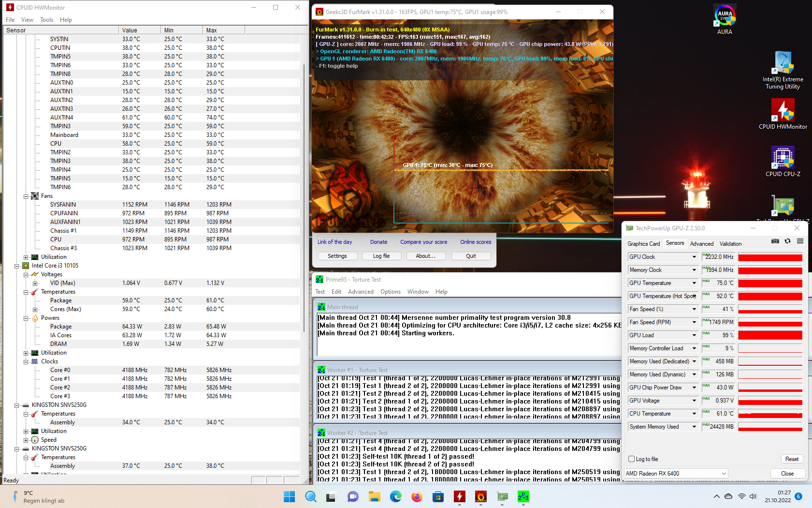Open the HWMonitor View menu
Screen dimensions: 812x508
27,20
